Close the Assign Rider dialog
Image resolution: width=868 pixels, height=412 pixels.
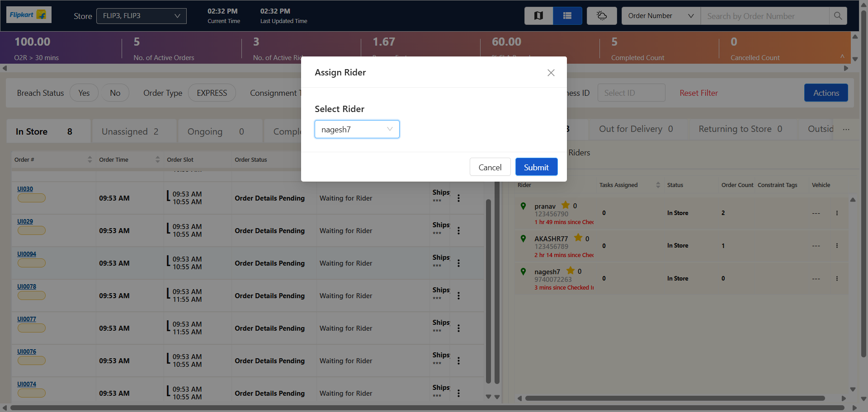coord(551,73)
